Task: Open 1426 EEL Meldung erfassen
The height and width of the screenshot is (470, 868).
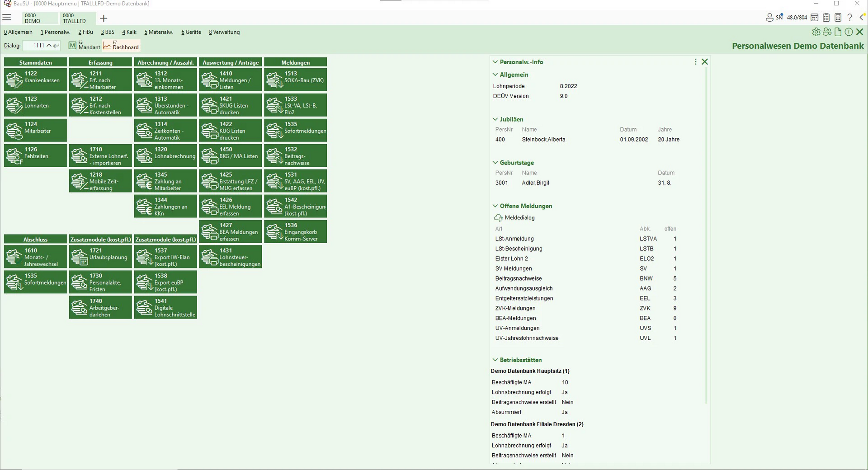Action: 230,206
